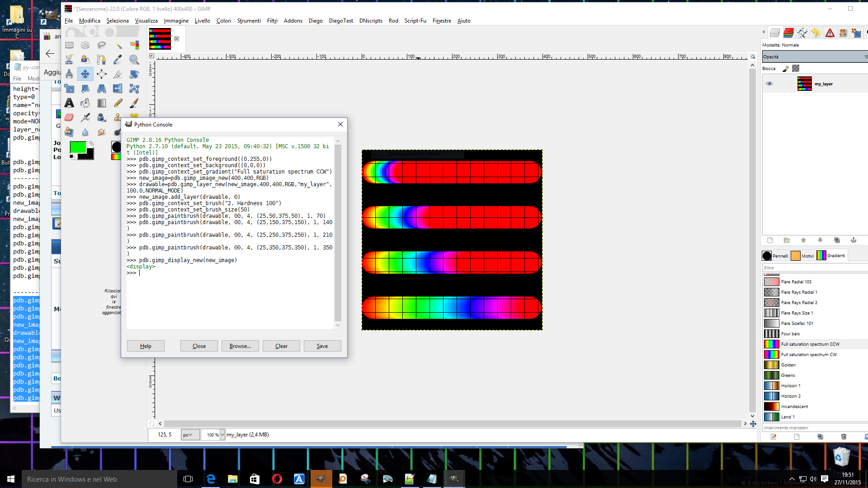
Task: Click the Save button in Python Console
Action: point(322,346)
